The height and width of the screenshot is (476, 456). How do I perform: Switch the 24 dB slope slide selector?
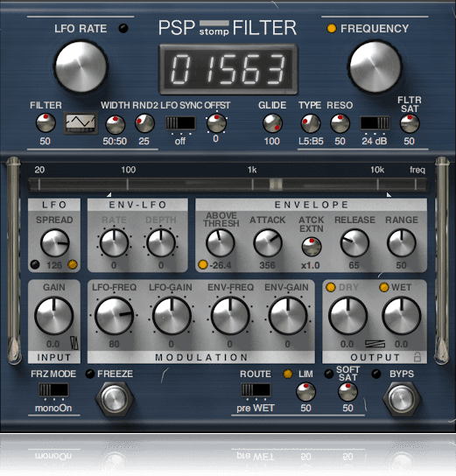pos(375,123)
